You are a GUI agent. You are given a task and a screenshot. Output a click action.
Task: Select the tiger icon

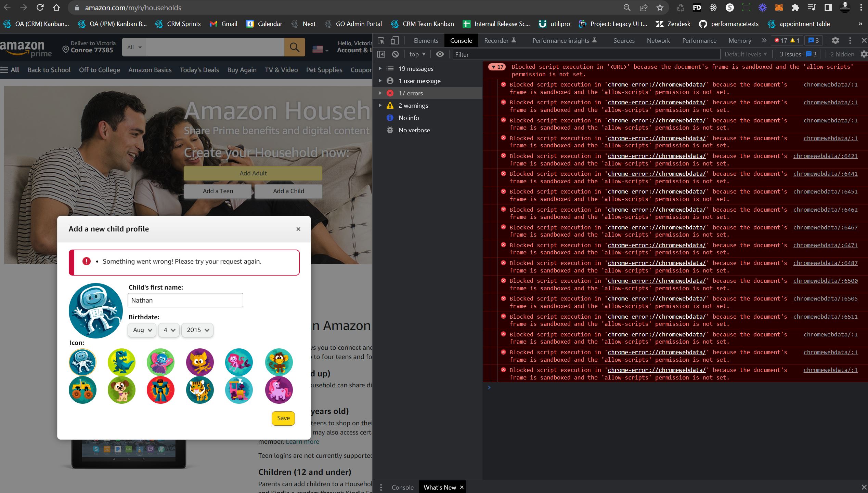(x=200, y=390)
